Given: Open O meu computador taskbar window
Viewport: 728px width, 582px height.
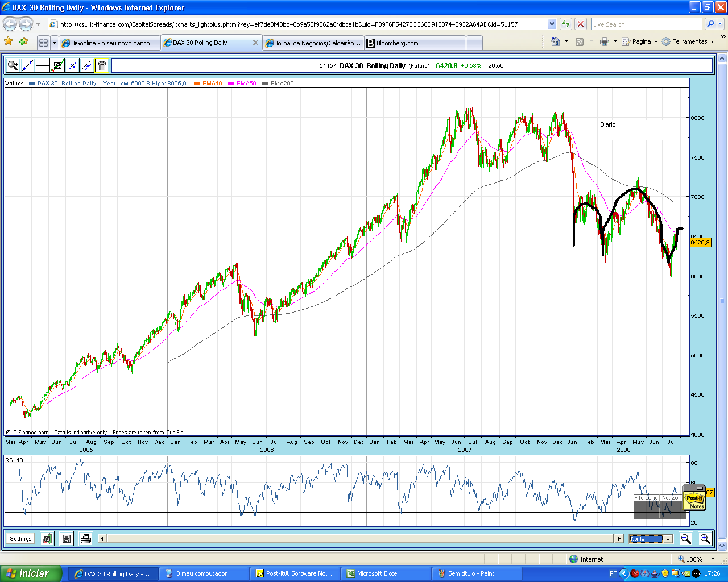Looking at the screenshot, I should pos(204,573).
